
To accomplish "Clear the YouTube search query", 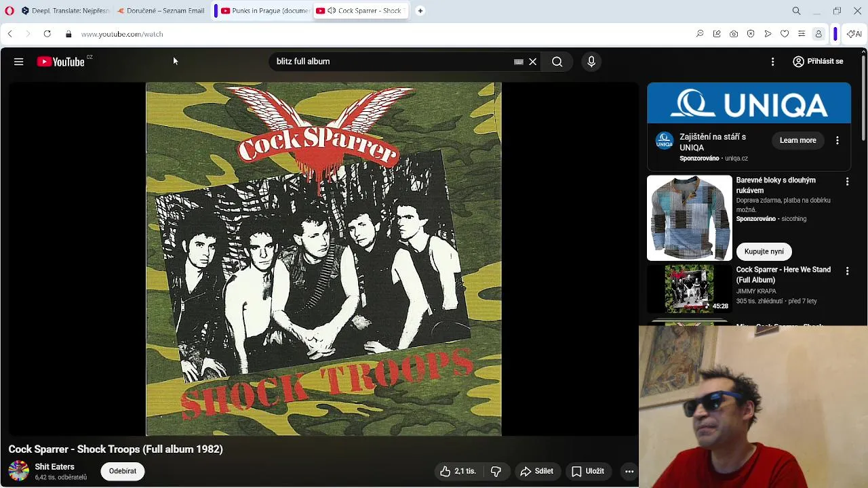I will [533, 62].
